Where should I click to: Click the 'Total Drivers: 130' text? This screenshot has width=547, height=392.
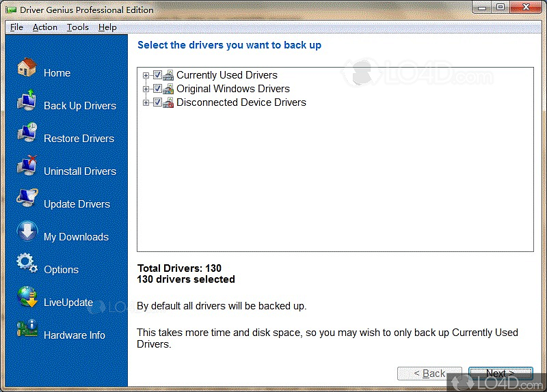pyautogui.click(x=179, y=268)
